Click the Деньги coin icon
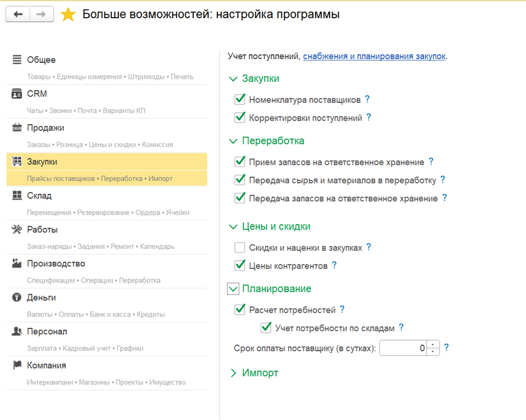The image size is (526, 420). (17, 297)
